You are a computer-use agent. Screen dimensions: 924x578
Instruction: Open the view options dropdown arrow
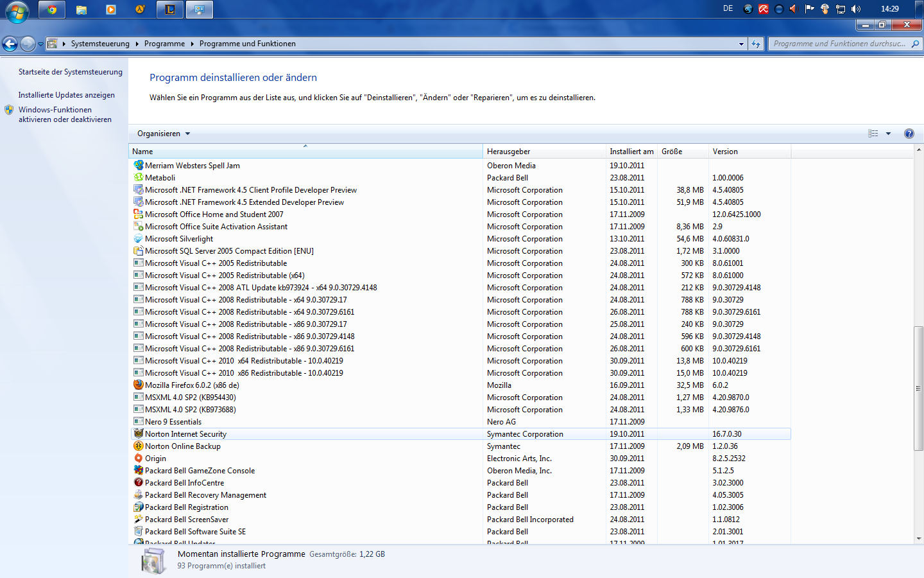(x=888, y=134)
